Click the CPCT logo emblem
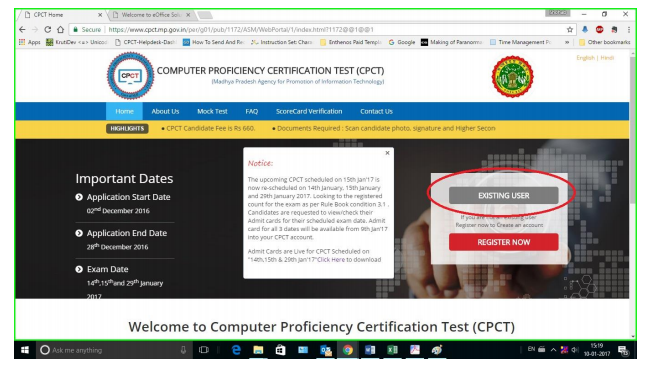 131,76
